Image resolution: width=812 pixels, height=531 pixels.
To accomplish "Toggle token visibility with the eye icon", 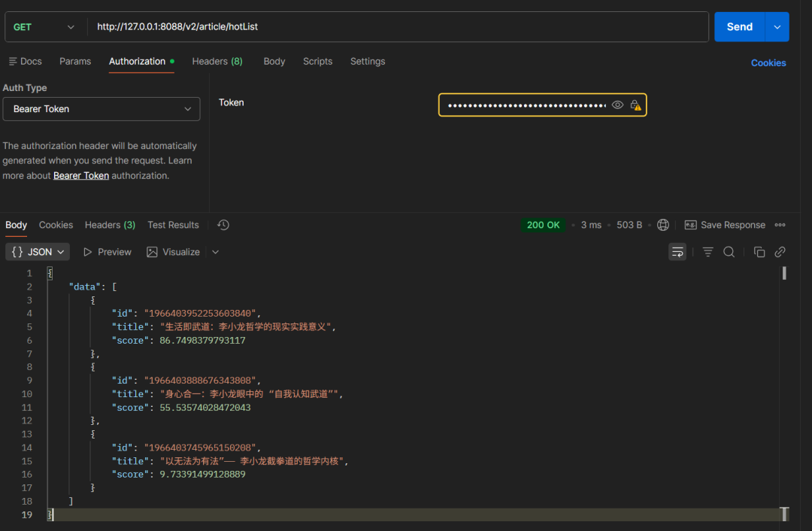I will pos(617,105).
